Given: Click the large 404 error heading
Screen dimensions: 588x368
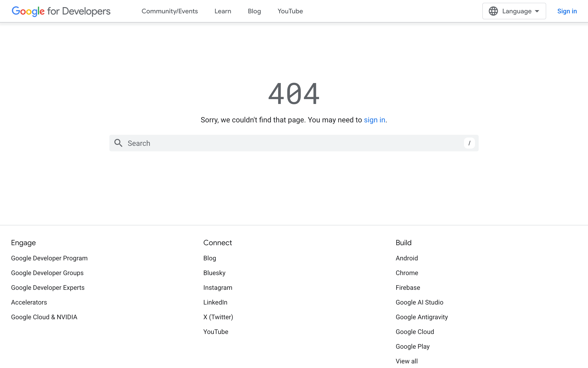Looking at the screenshot, I should [294, 93].
